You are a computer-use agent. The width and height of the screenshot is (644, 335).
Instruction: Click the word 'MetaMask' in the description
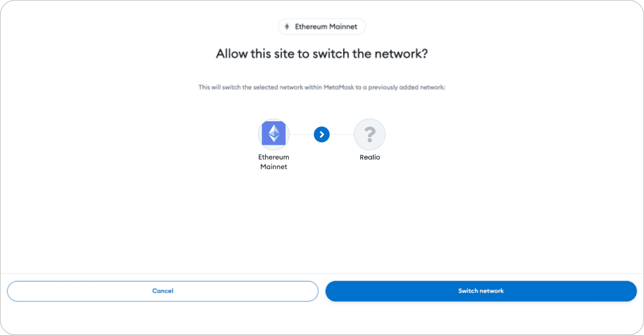tap(338, 87)
